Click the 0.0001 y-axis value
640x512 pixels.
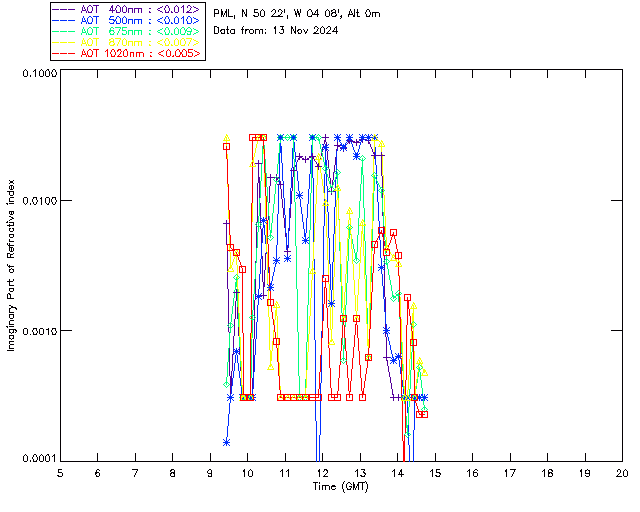pos(39,459)
